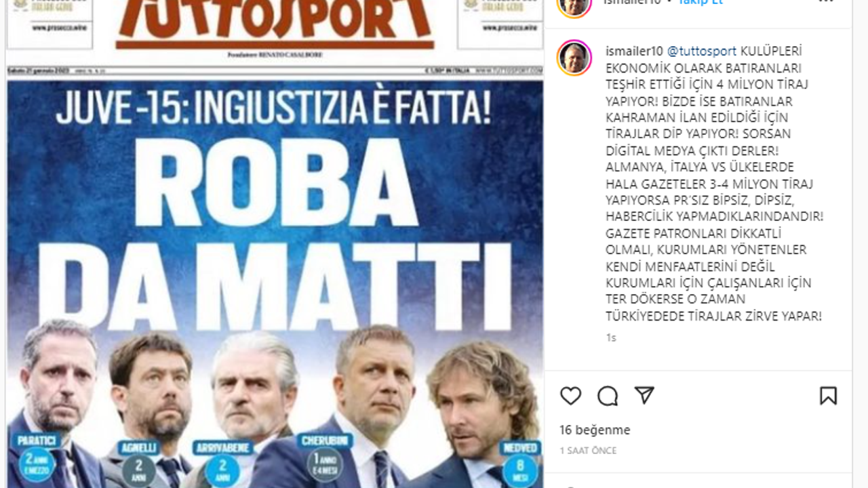This screenshot has height=488, width=868.
Task: View the 16 beğenme likes list
Action: coord(595,430)
